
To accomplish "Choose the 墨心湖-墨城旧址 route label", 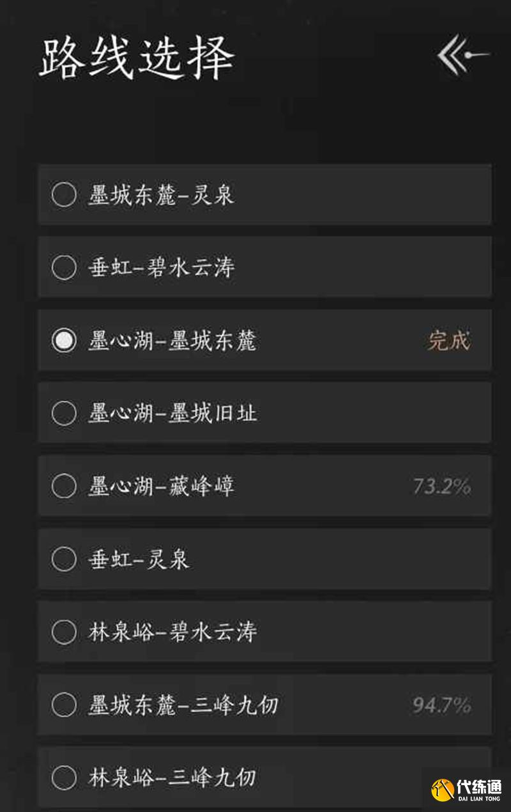I will point(172,413).
